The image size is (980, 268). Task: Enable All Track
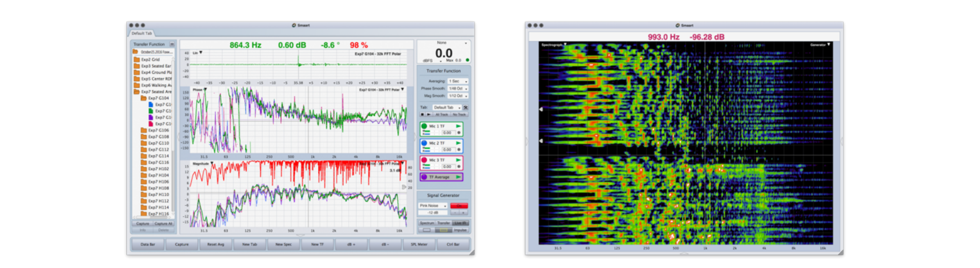[x=442, y=114]
